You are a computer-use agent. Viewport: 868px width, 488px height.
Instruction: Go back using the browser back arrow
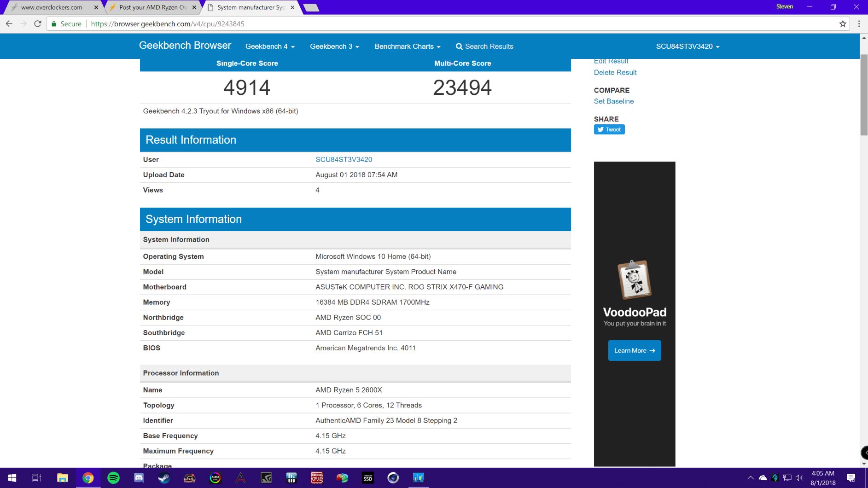pyautogui.click(x=9, y=23)
